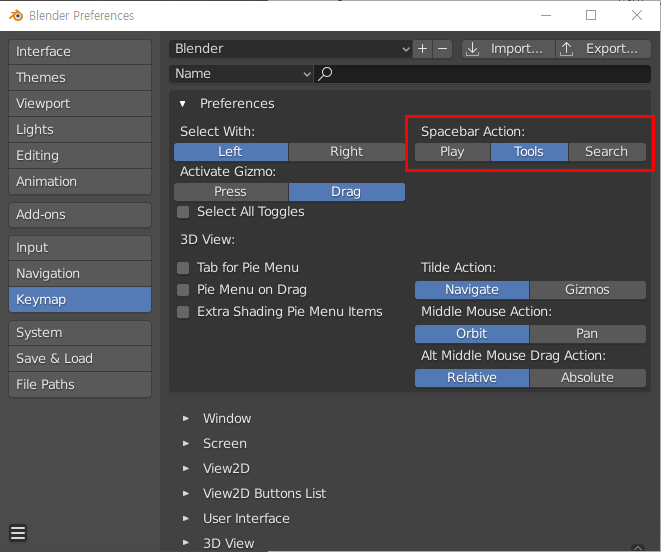Remove keymap preset with minus button
The height and width of the screenshot is (552, 661).
(443, 49)
